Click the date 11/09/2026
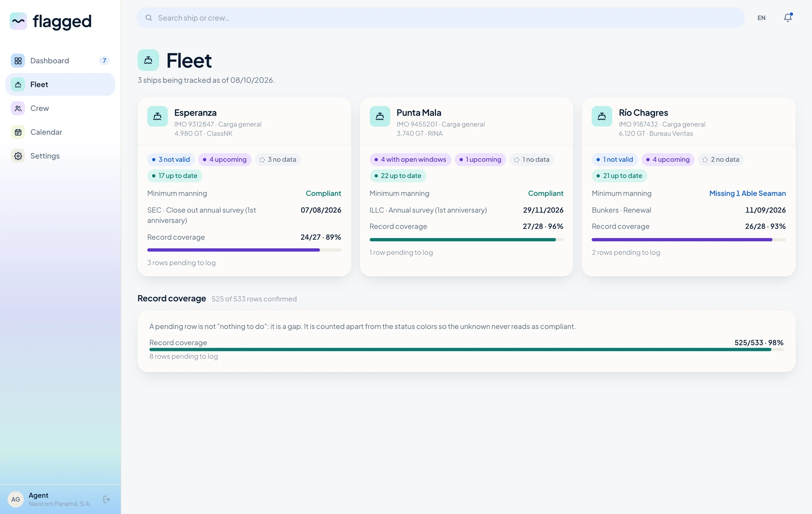 point(765,210)
